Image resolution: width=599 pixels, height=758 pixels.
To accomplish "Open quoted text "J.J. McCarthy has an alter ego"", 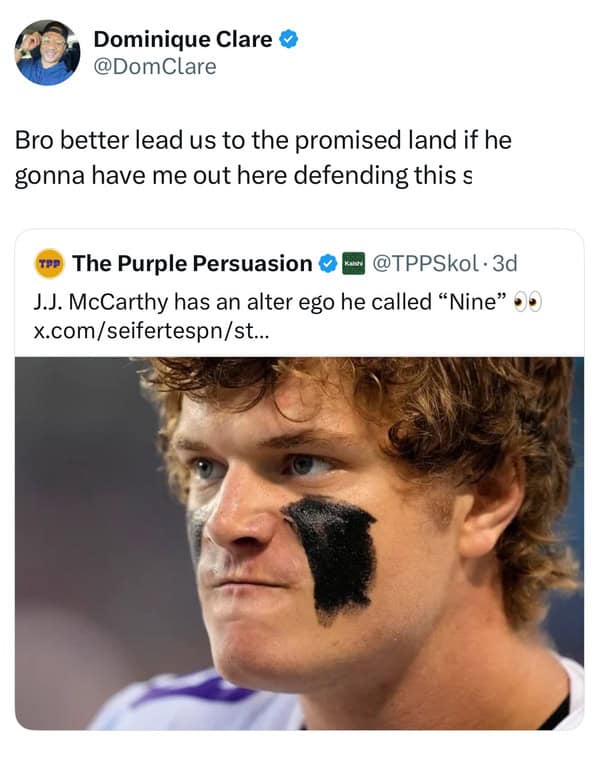I will click(x=183, y=302).
